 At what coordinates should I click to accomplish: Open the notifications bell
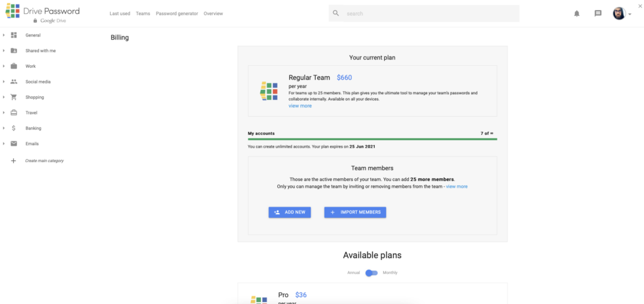tap(577, 14)
